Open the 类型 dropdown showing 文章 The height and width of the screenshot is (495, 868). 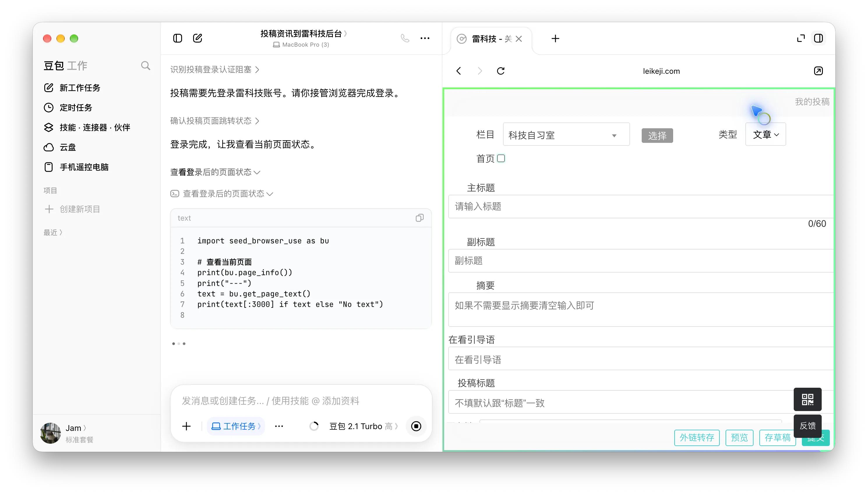click(x=765, y=134)
